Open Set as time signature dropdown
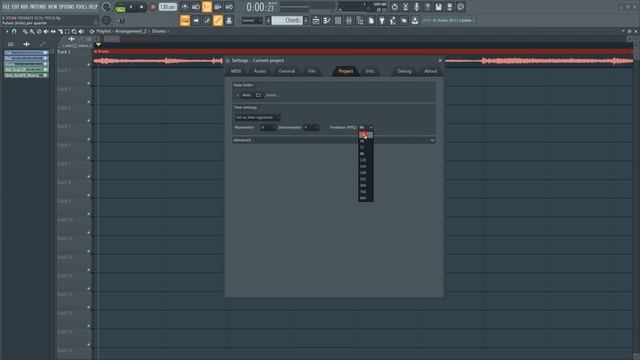Image resolution: width=640 pixels, height=360 pixels. pyautogui.click(x=257, y=118)
